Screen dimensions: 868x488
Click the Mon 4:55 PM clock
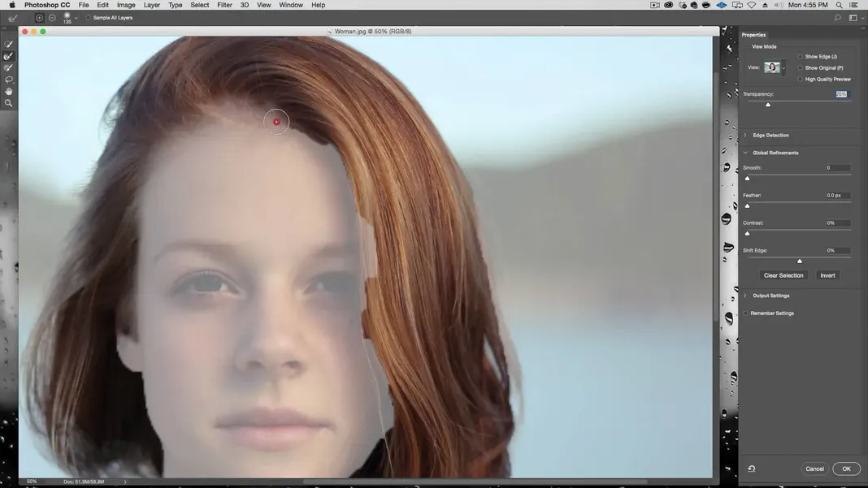pos(808,5)
